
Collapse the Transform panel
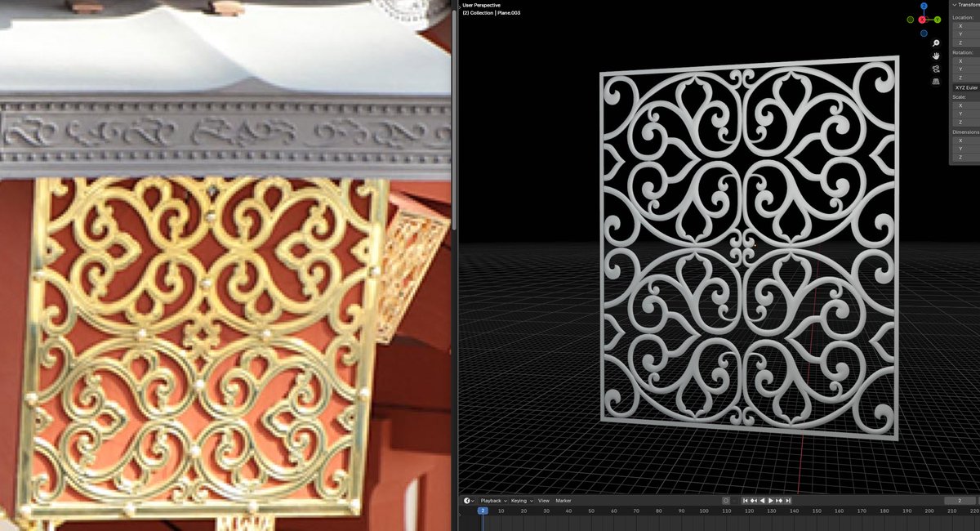[955, 5]
